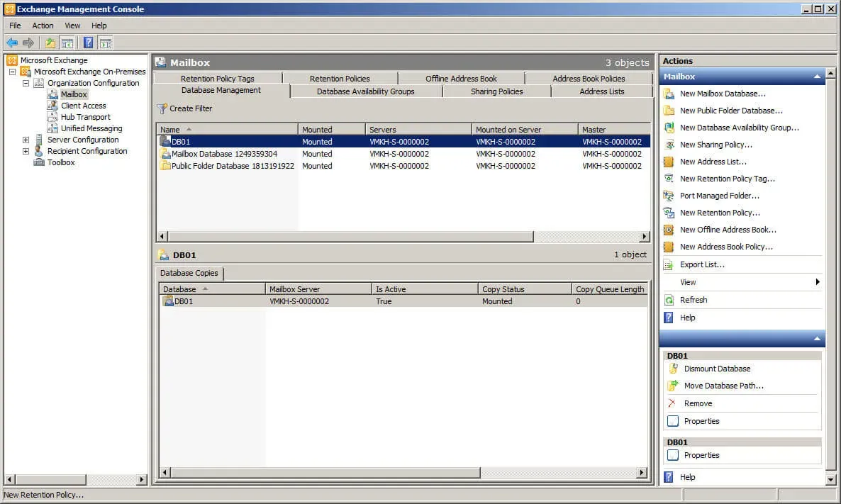Viewport: 841px width, 504px height.
Task: Select the Public Folder Database 1813191922 row
Action: [403, 166]
